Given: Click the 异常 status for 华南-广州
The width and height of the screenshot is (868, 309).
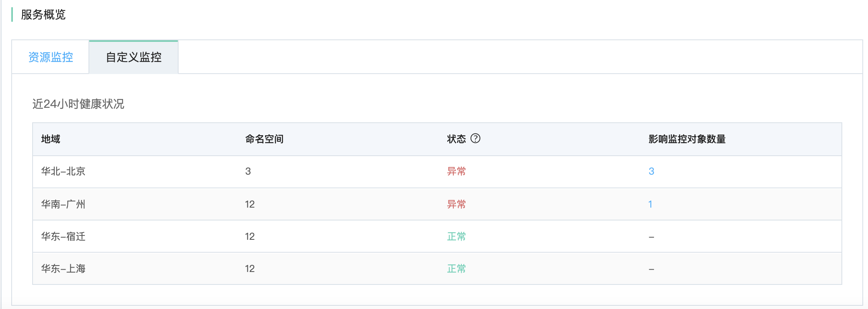Looking at the screenshot, I should click(x=456, y=204).
